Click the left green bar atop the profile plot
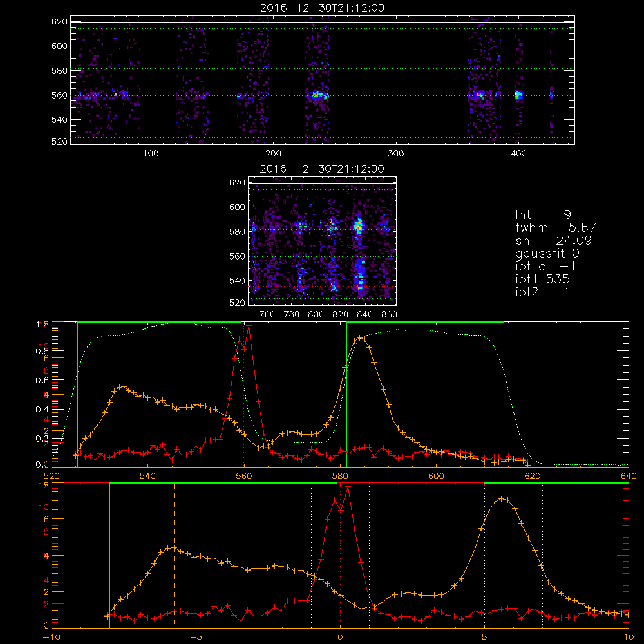The width and height of the screenshot is (644, 644). 159,323
